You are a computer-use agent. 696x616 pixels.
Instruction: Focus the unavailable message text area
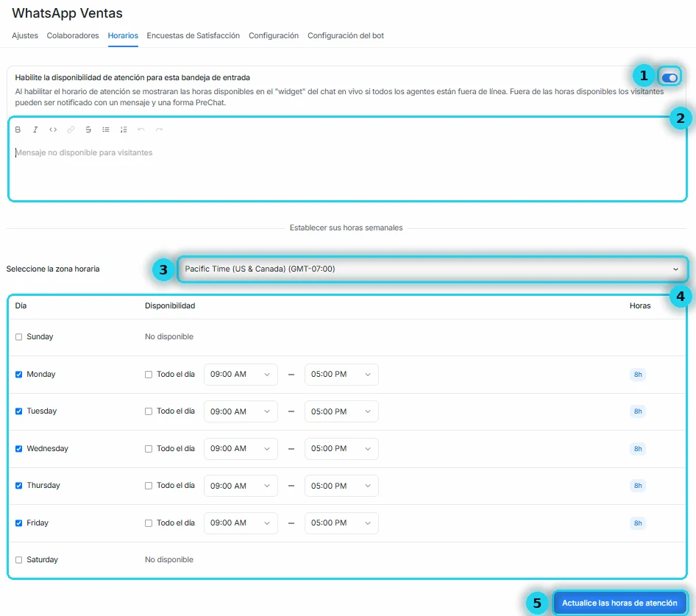(x=347, y=171)
